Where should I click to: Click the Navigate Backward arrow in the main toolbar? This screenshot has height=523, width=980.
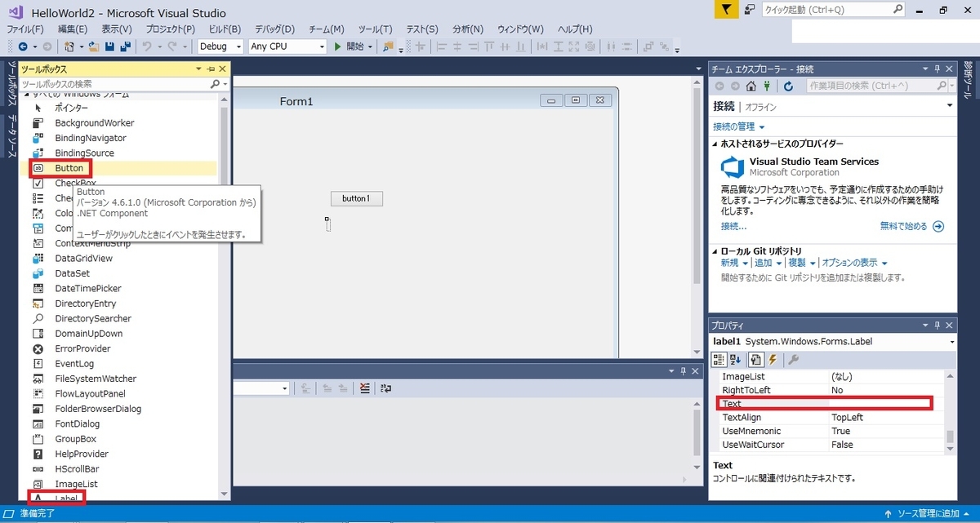(x=22, y=47)
